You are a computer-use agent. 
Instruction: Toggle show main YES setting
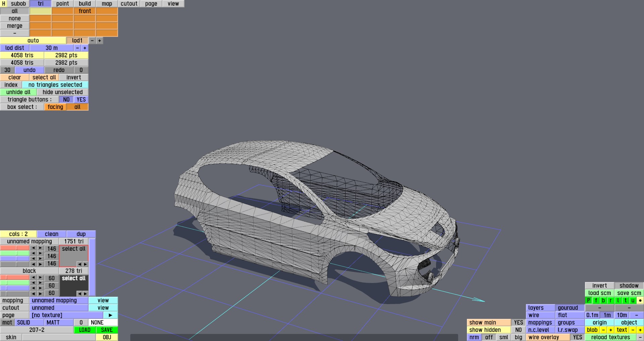tap(518, 323)
